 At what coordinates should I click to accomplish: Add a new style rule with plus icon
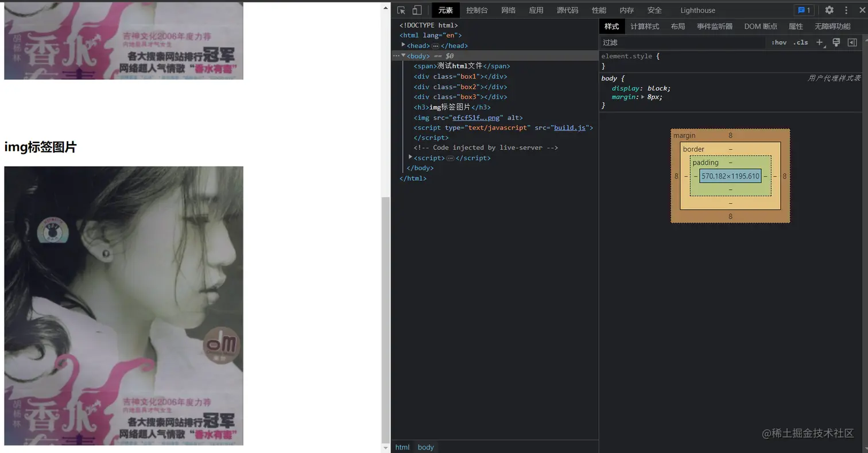(820, 42)
